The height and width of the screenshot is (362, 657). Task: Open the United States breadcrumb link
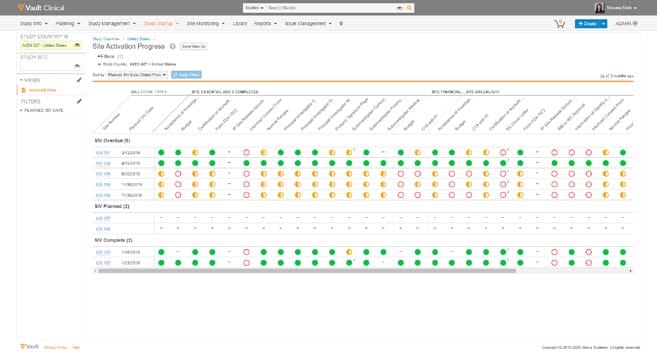pos(139,39)
